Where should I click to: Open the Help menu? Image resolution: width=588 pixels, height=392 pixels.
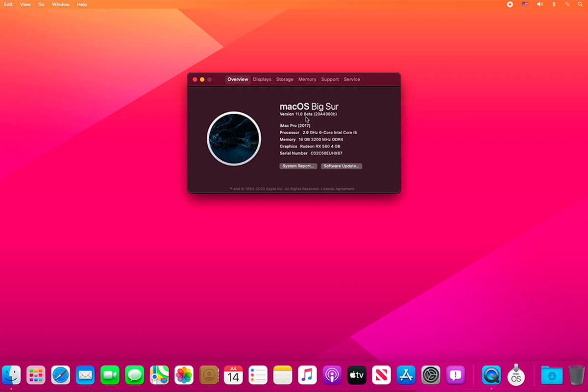(x=82, y=4)
